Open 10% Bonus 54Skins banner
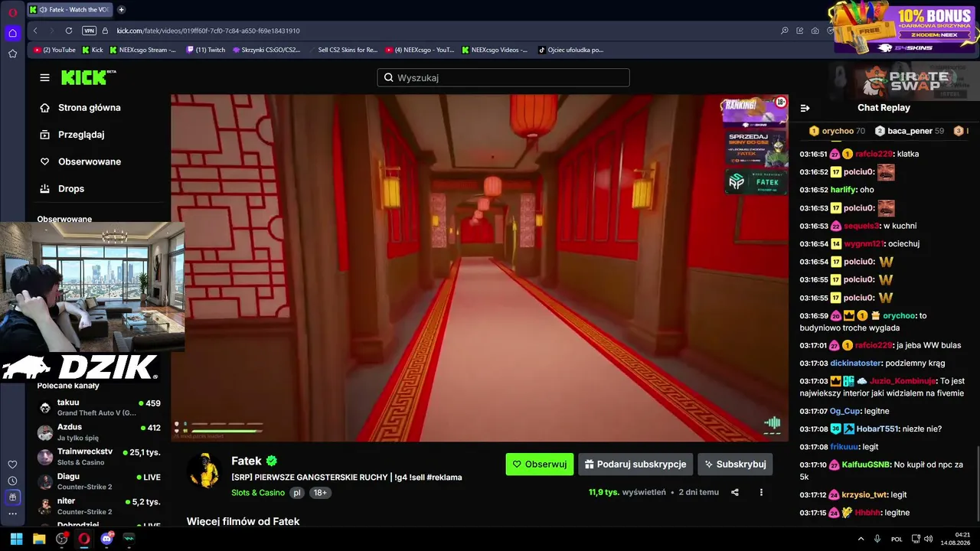The height and width of the screenshot is (551, 980). coord(903,28)
